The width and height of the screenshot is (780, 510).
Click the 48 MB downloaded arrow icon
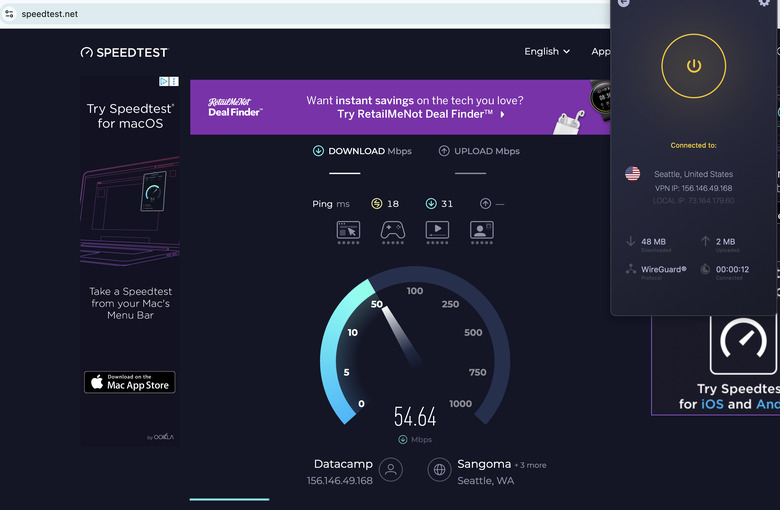click(630, 241)
